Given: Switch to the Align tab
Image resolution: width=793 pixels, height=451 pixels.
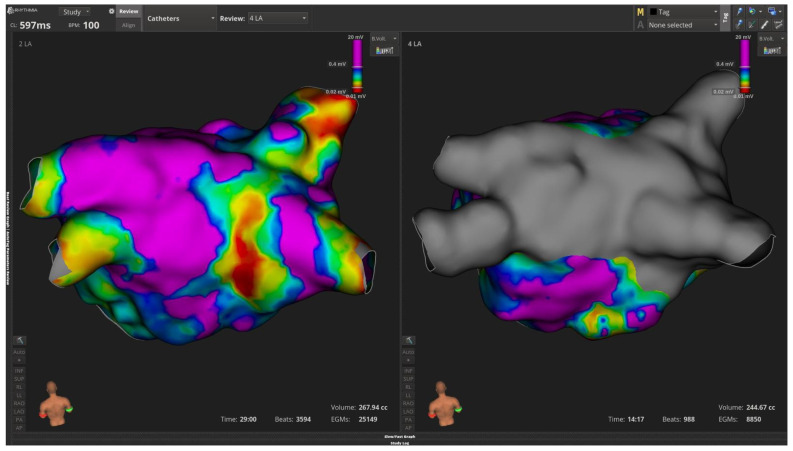Looking at the screenshot, I should click(x=128, y=25).
